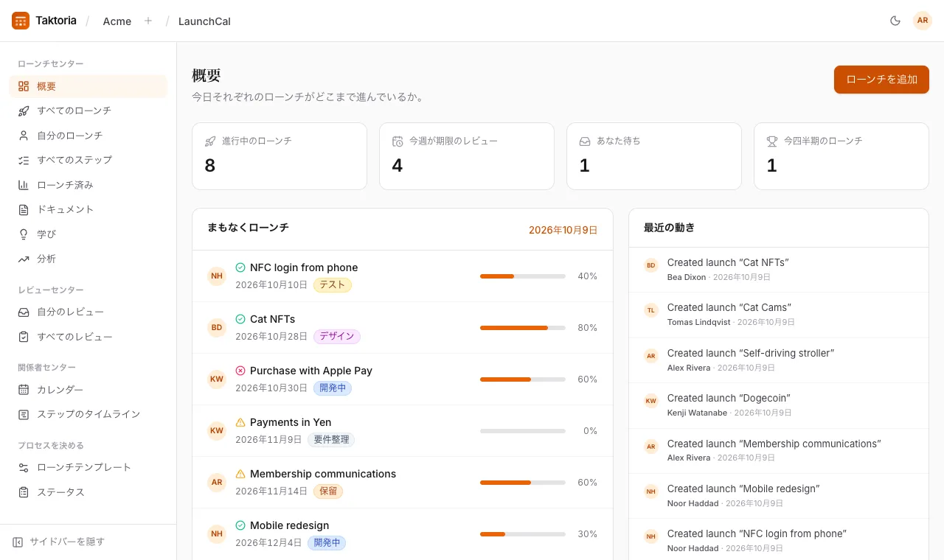This screenshot has width=944, height=560.
Task: Click the green check icon beside NFC login from phone
Action: coord(240,267)
